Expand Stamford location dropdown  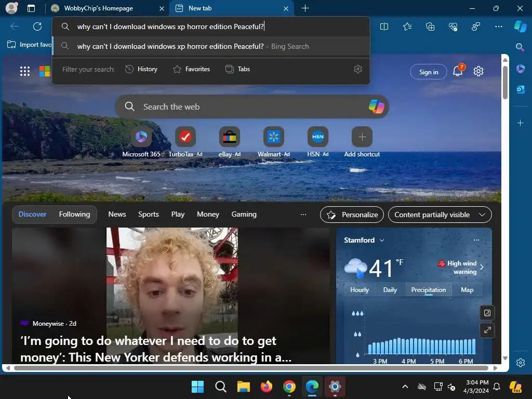click(382, 240)
